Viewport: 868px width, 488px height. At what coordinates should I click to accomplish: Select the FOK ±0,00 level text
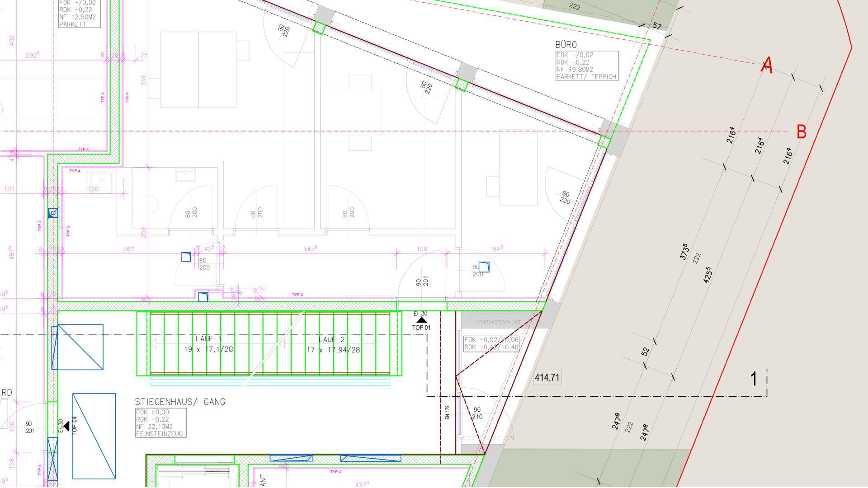[152, 412]
